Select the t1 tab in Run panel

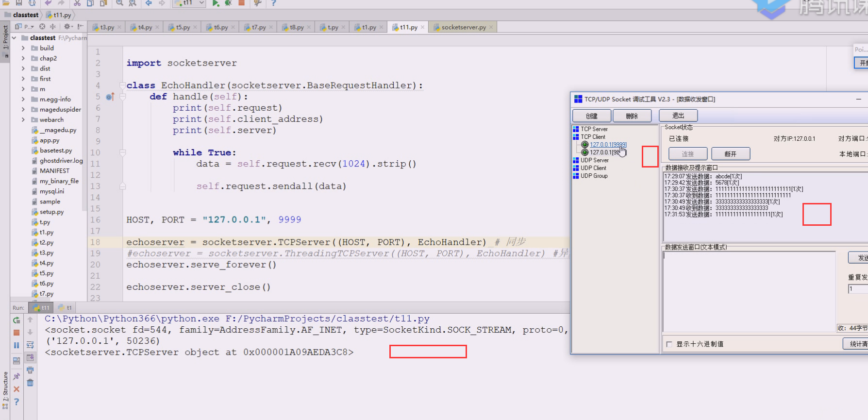point(65,308)
